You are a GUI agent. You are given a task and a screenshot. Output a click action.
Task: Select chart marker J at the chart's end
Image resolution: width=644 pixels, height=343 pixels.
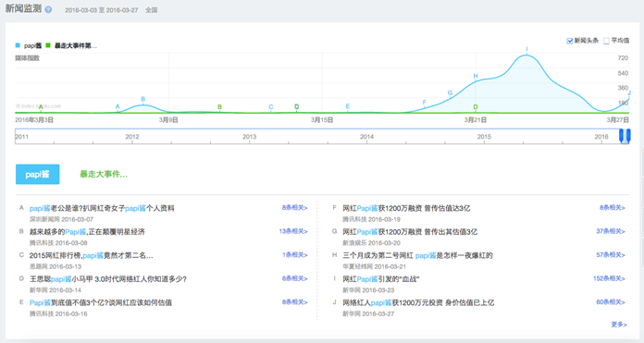coord(629,93)
